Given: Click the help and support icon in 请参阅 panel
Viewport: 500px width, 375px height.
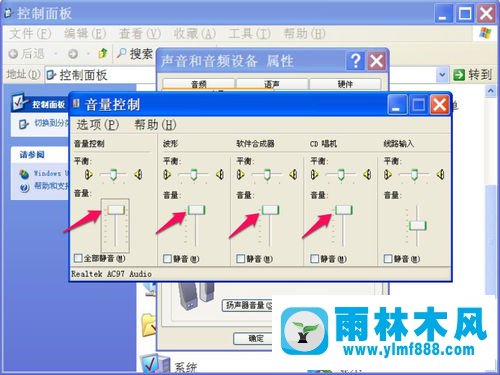Looking at the screenshot, I should pyautogui.click(x=24, y=188).
